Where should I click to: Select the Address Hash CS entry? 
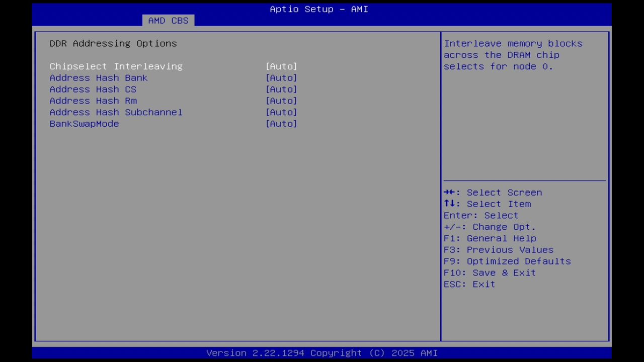[x=93, y=89]
